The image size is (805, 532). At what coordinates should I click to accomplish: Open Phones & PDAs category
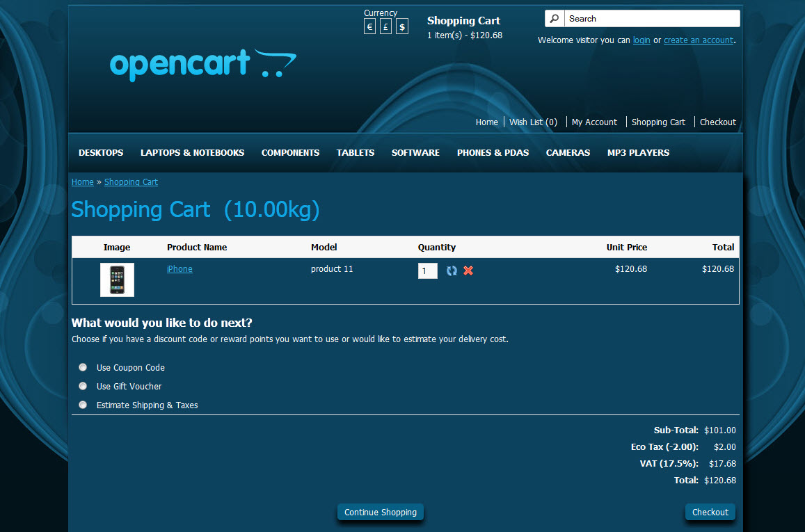coord(493,153)
